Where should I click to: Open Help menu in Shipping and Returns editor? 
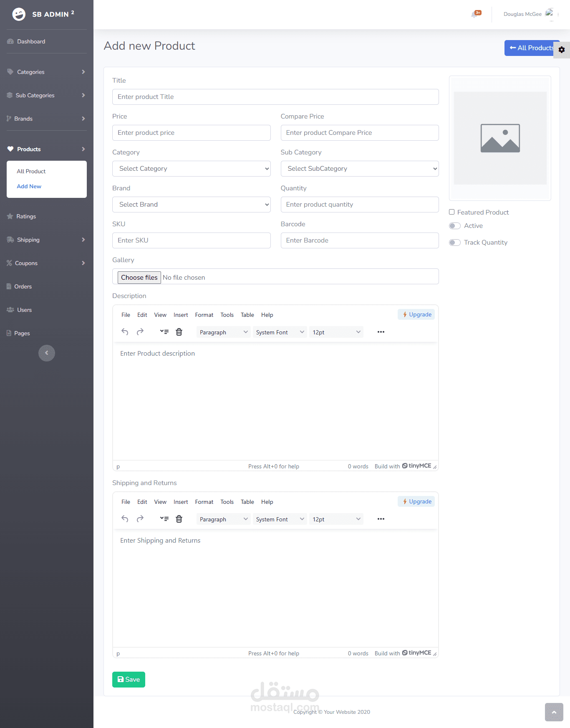[x=267, y=502]
